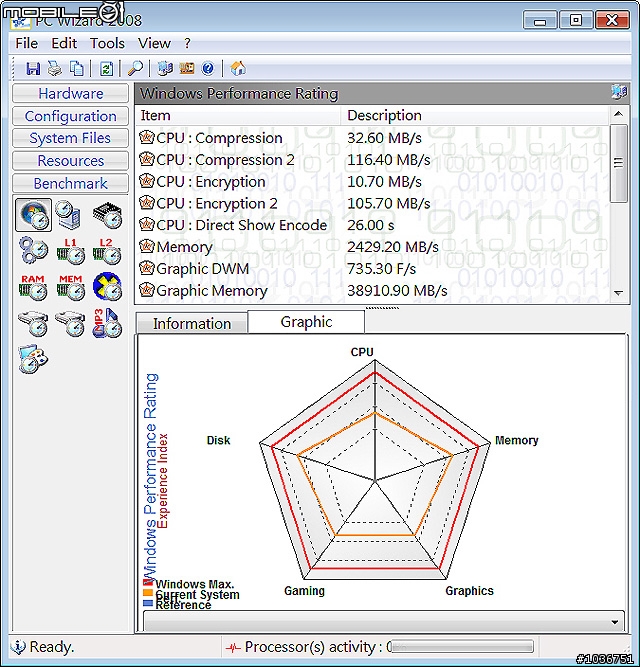Select the second drive benchmark icon
The height and width of the screenshot is (667, 640).
(x=70, y=324)
